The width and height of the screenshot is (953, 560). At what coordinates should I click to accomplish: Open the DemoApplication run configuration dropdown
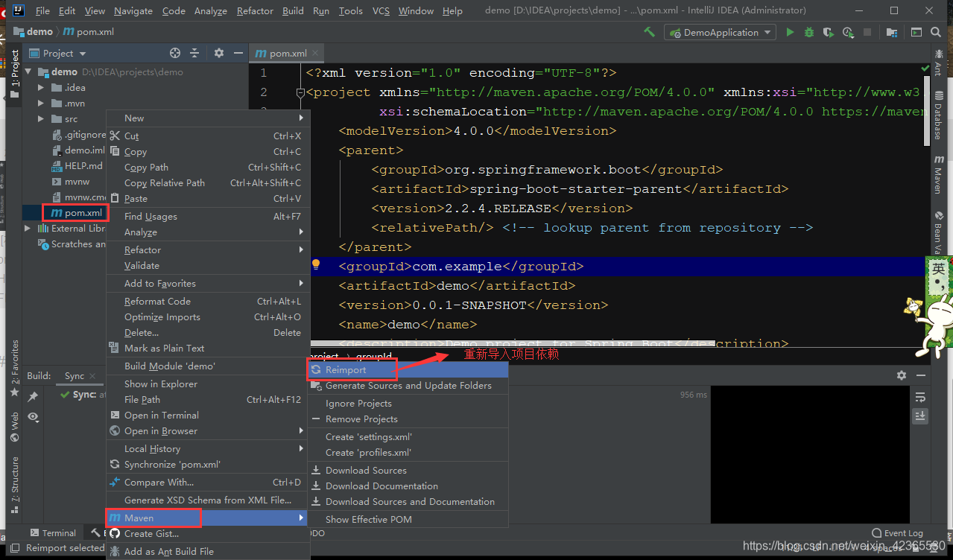click(x=720, y=32)
